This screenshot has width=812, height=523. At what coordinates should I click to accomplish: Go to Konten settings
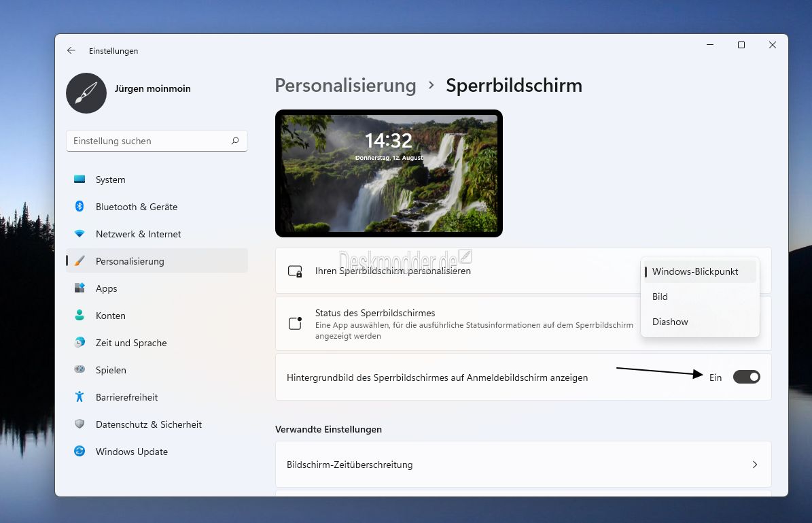[x=156, y=315]
